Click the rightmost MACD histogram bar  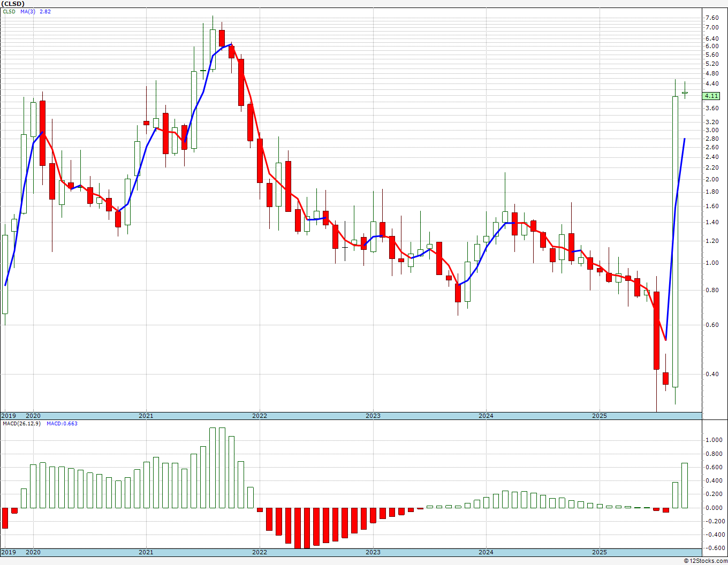pos(685,485)
